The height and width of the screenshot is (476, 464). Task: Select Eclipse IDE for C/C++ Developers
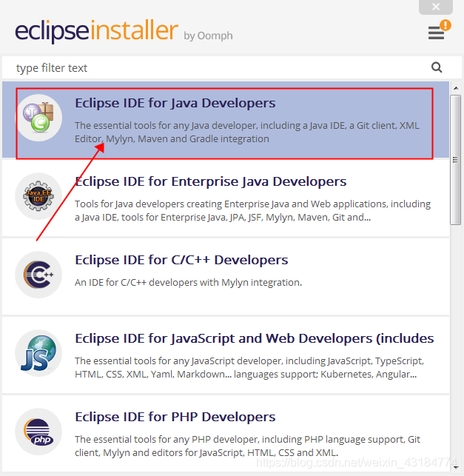(181, 260)
